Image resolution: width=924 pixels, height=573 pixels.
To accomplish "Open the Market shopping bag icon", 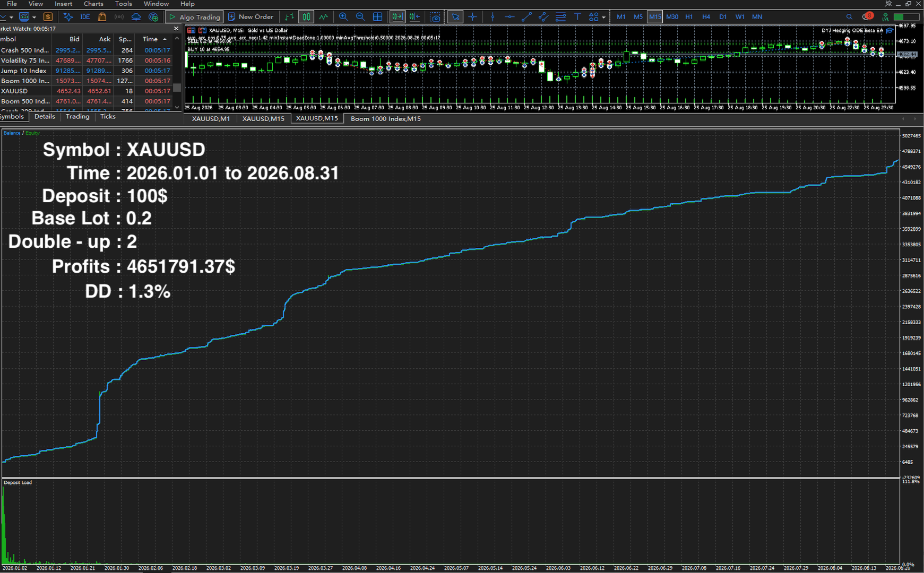I will point(102,17).
